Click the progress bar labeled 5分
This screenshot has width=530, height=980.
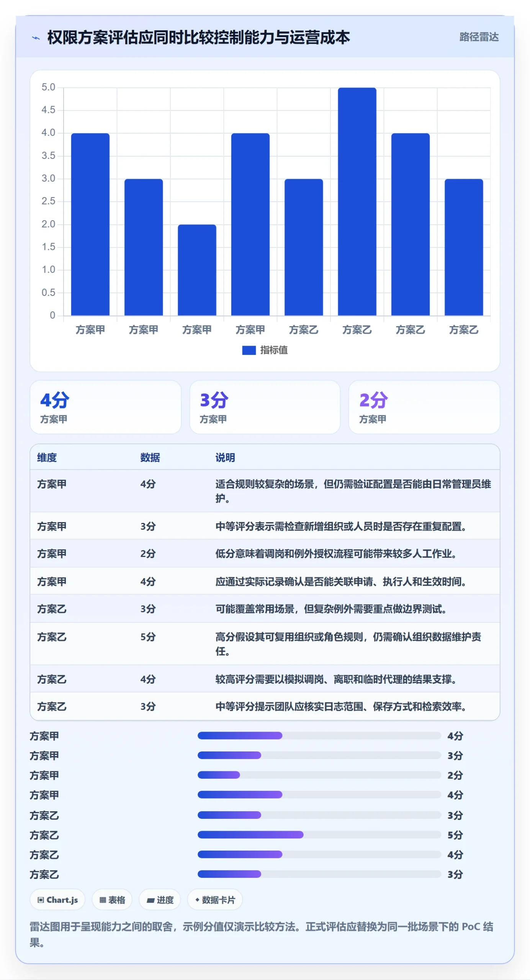tap(319, 835)
